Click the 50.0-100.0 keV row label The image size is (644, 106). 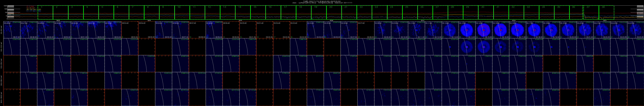click(x=1, y=97)
